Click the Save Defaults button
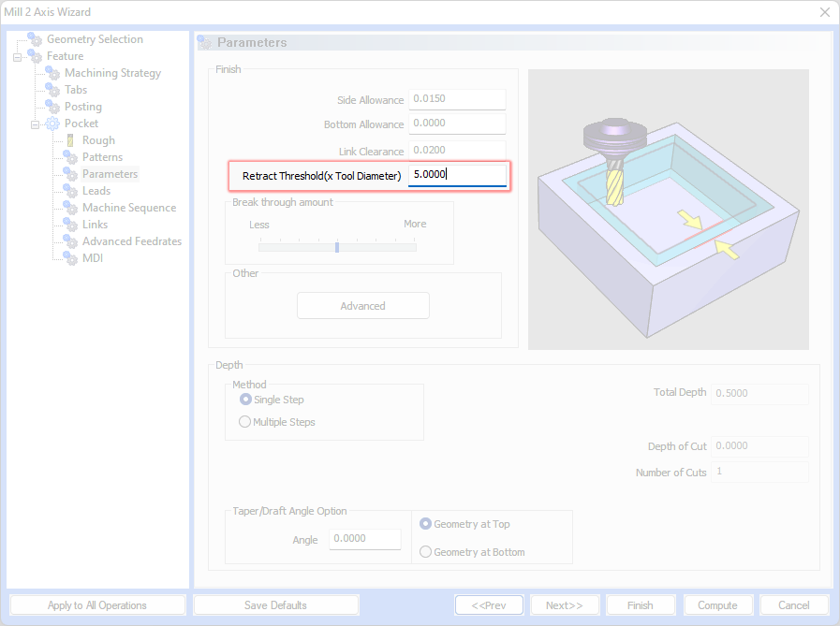 coord(275,605)
